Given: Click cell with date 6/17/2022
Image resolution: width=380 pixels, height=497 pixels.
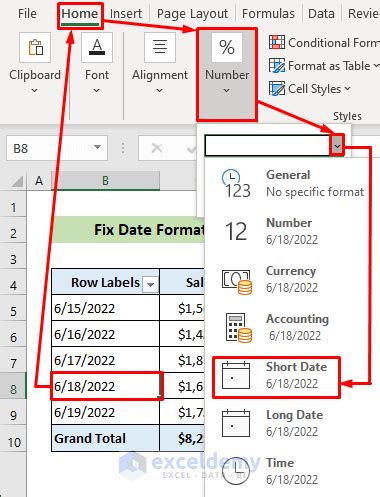Looking at the screenshot, I should click(105, 360).
